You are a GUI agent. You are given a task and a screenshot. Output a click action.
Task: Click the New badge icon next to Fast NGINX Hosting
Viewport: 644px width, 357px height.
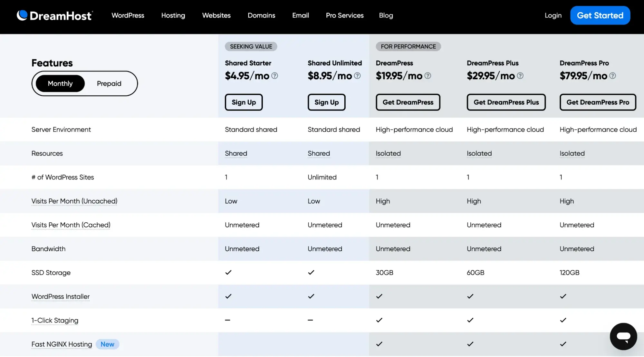(x=107, y=344)
